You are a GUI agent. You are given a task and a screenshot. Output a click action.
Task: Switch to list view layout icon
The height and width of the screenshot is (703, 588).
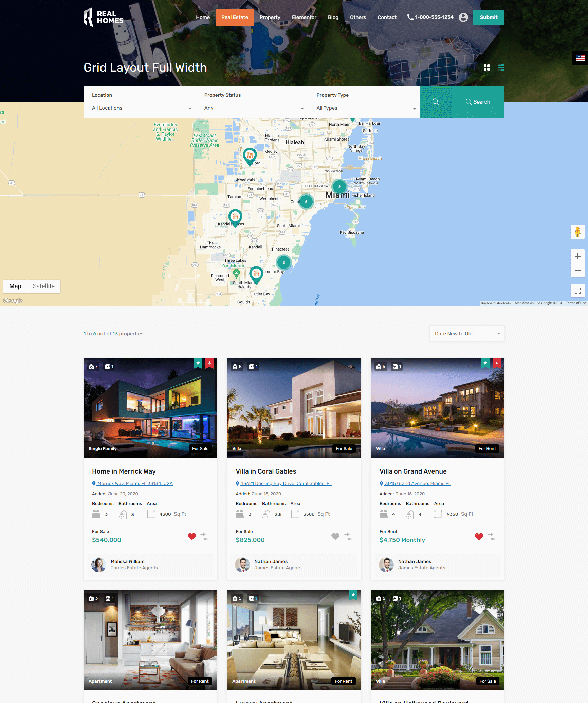coord(501,68)
